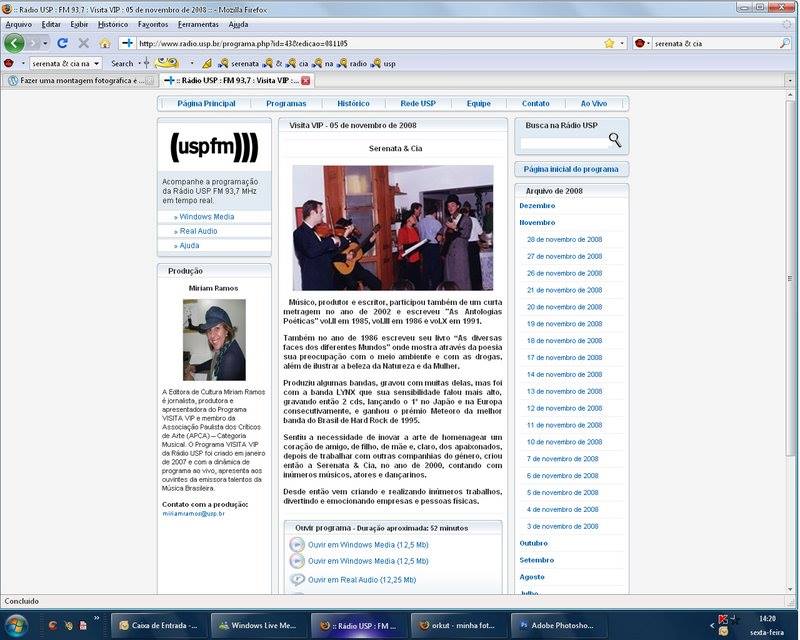
Task: Open the Favoritos menu
Action: coord(153,24)
